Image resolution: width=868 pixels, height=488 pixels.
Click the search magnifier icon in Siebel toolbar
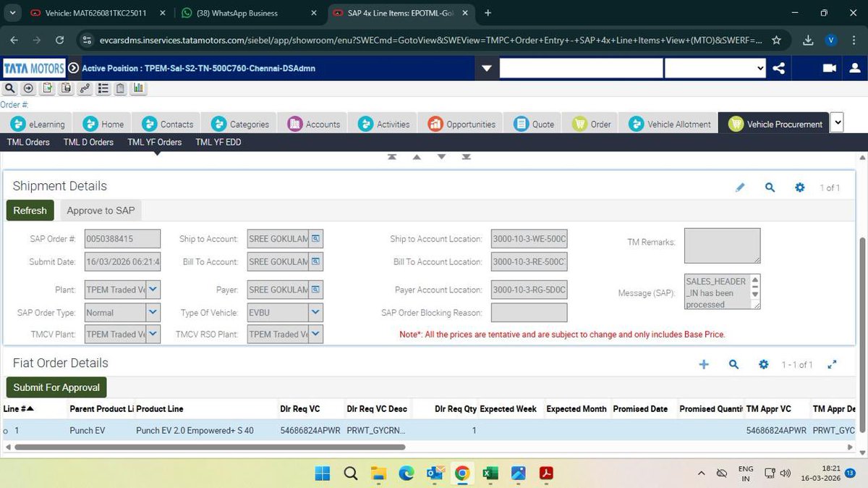click(10, 88)
